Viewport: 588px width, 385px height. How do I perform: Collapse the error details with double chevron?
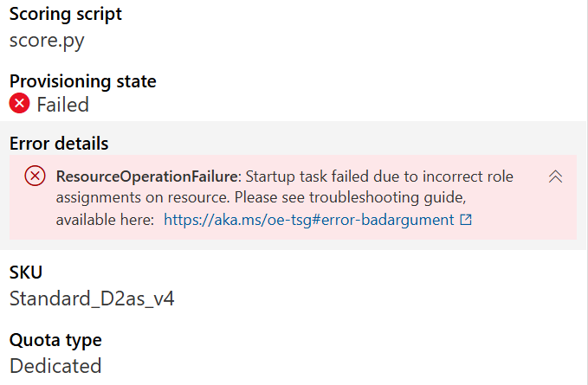[556, 176]
